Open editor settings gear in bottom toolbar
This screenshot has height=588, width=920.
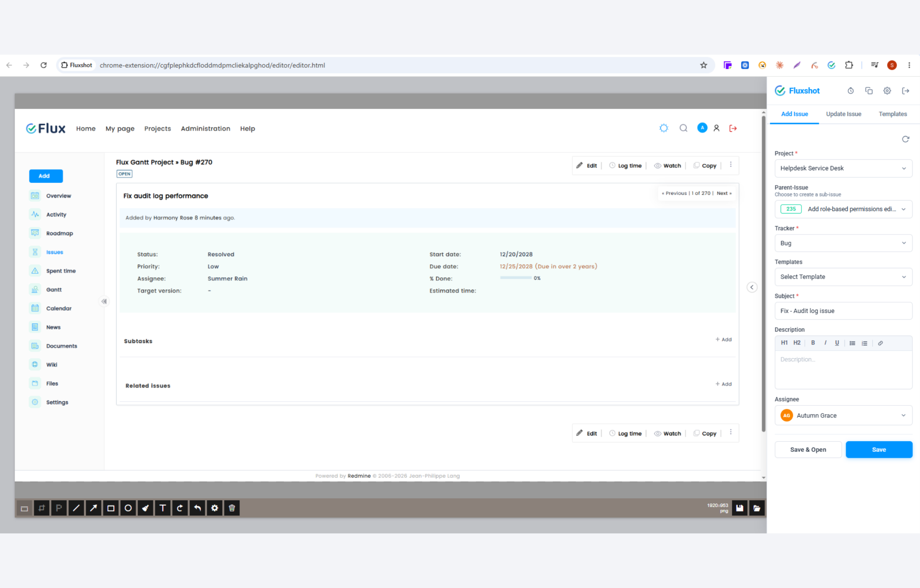tap(215, 508)
